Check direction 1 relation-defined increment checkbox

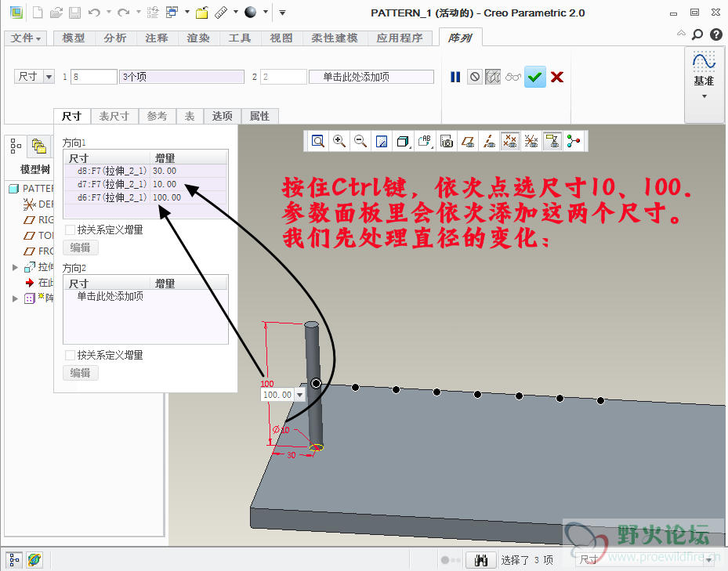(70, 229)
